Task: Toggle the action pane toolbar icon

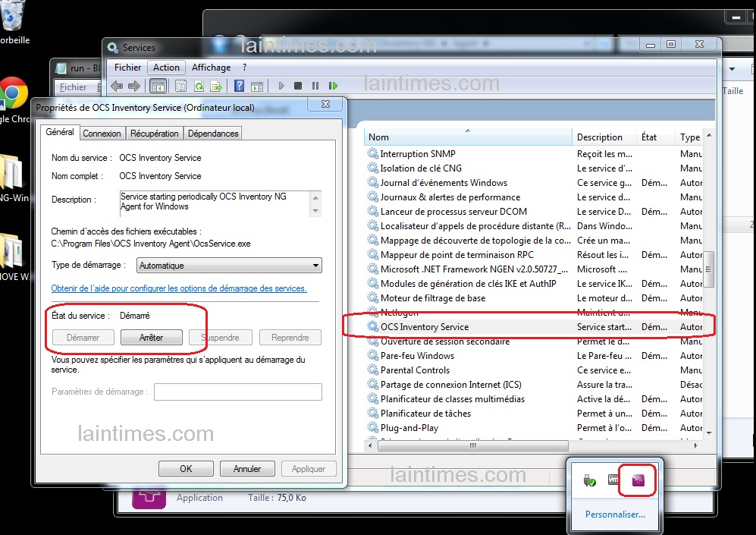Action: [x=257, y=87]
